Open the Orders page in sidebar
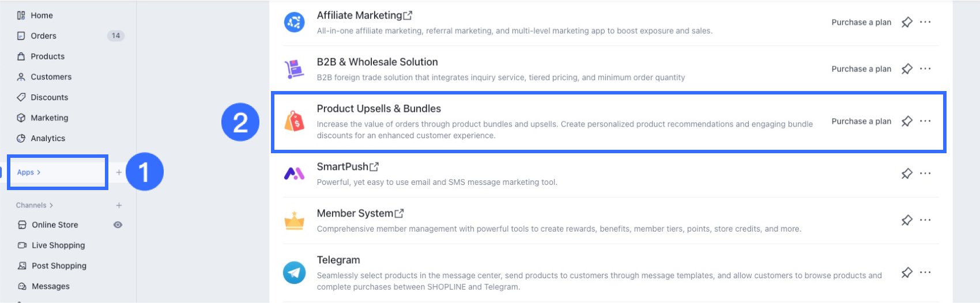The height and width of the screenshot is (303, 980). click(x=43, y=36)
